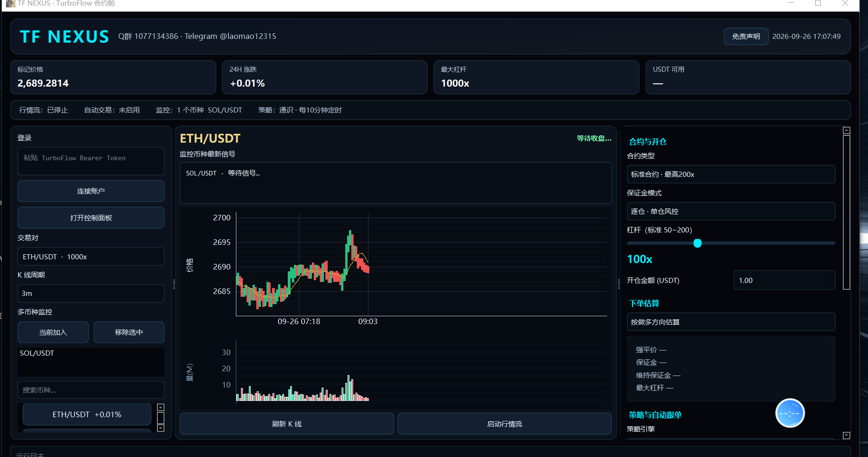Open the 免责声明 disclaimer button
Screen dimensions: 868x457
pos(746,37)
